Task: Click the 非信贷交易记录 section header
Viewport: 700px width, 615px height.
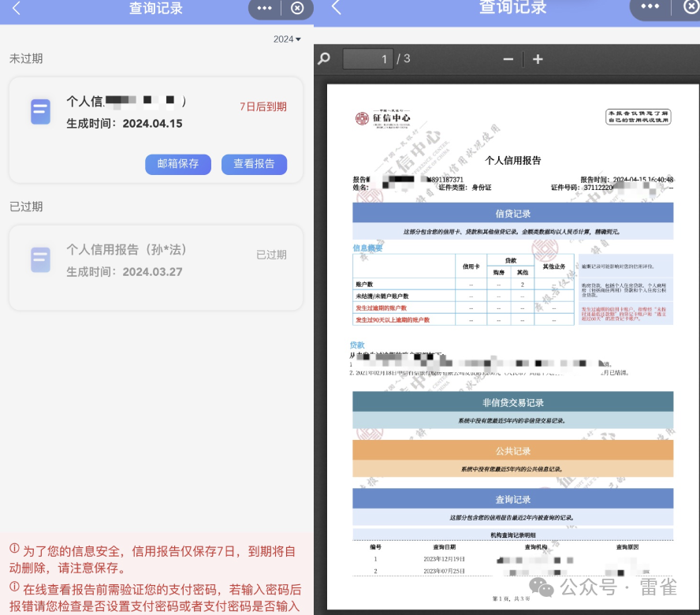Action: pyautogui.click(x=512, y=402)
